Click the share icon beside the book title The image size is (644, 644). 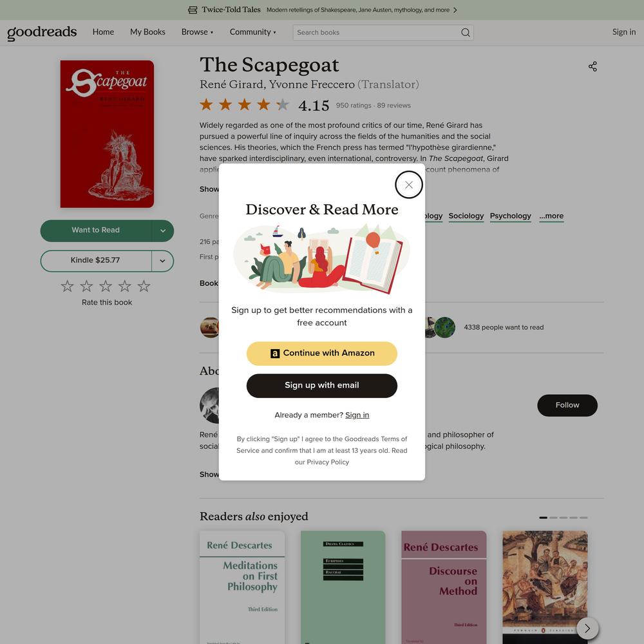[x=592, y=66]
